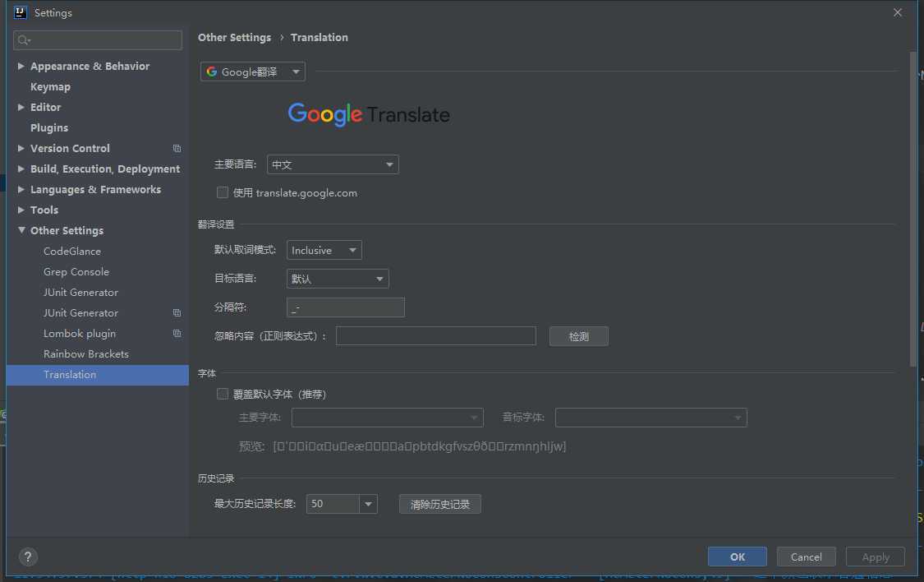924x582 pixels.
Task: Toggle the 覆盖默认字体 (推荐) checkbox
Action: pyautogui.click(x=222, y=394)
